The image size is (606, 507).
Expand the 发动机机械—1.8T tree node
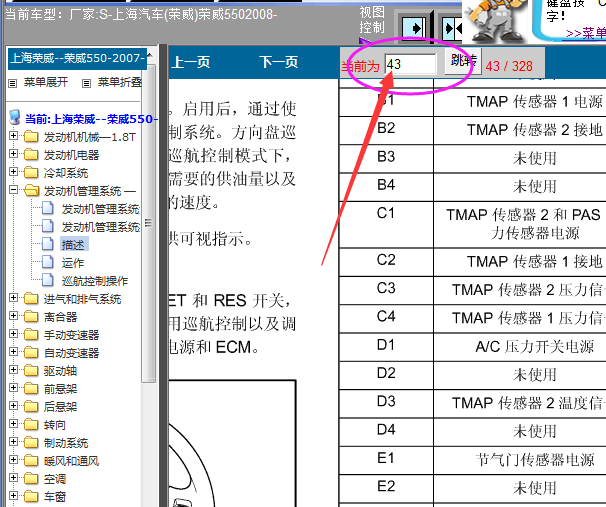click(14, 136)
